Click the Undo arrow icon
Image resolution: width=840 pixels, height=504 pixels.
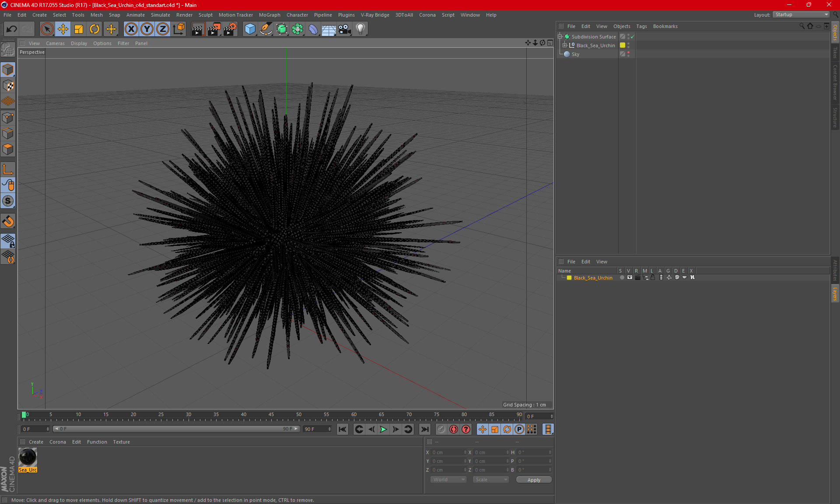12,29
